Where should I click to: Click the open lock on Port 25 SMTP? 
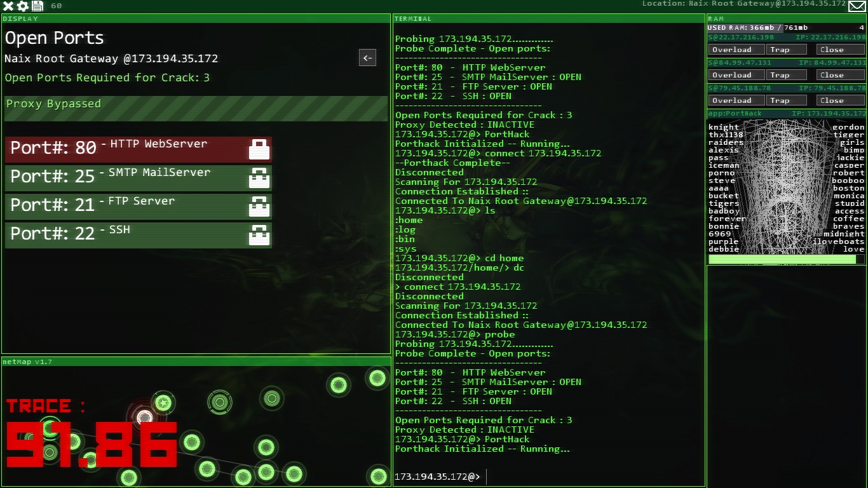pos(259,178)
